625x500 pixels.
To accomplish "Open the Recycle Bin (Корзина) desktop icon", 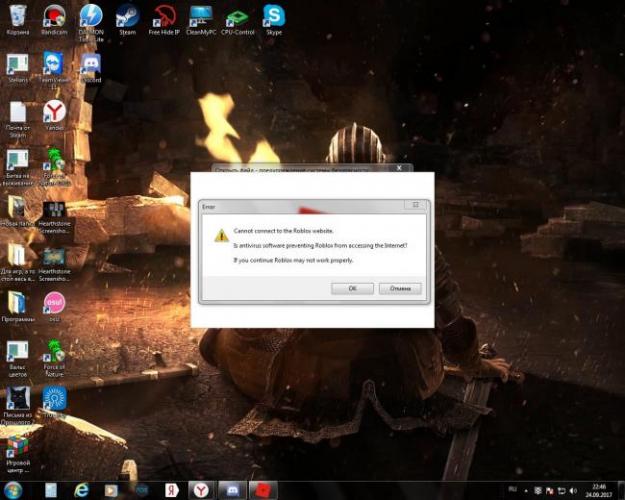I will pos(18,19).
